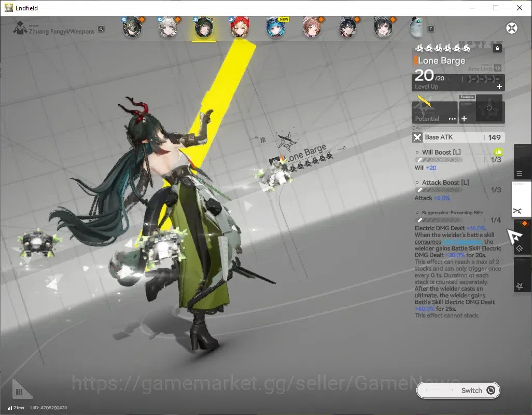Click the Zhuang Fangyi/Weapons breadcrumb
532x415 pixels.
point(61,31)
